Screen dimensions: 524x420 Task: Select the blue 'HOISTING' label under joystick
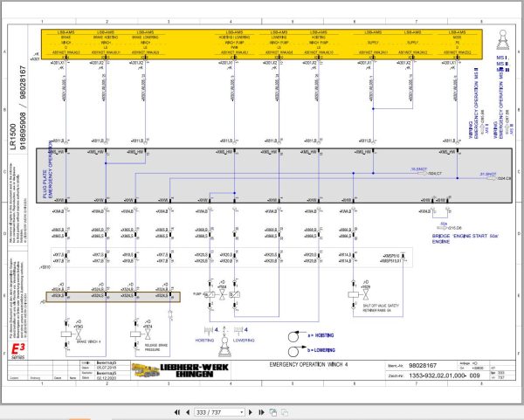pyautogui.click(x=204, y=341)
